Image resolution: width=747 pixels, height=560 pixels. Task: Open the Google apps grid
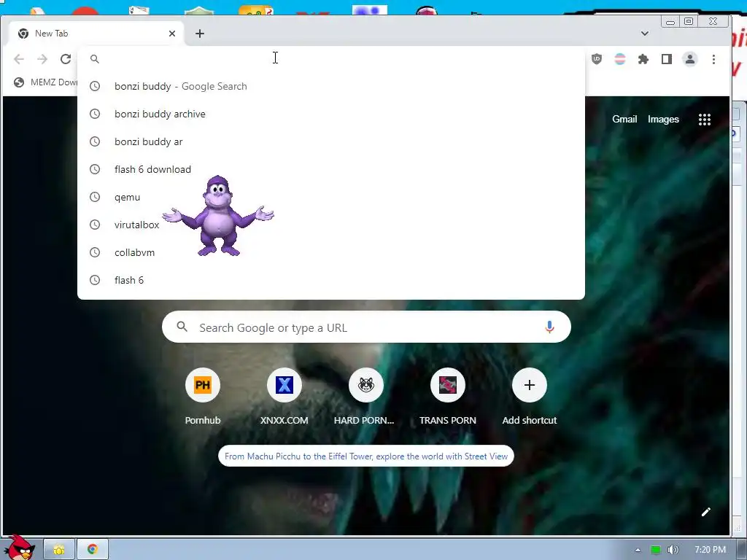point(705,119)
